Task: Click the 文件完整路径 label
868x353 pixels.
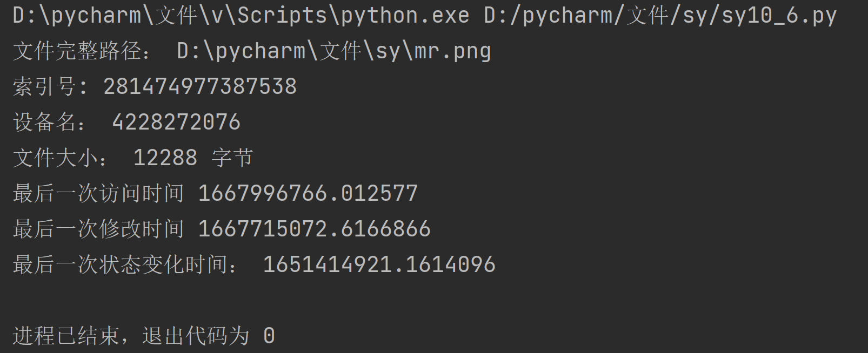Action: [x=81, y=51]
